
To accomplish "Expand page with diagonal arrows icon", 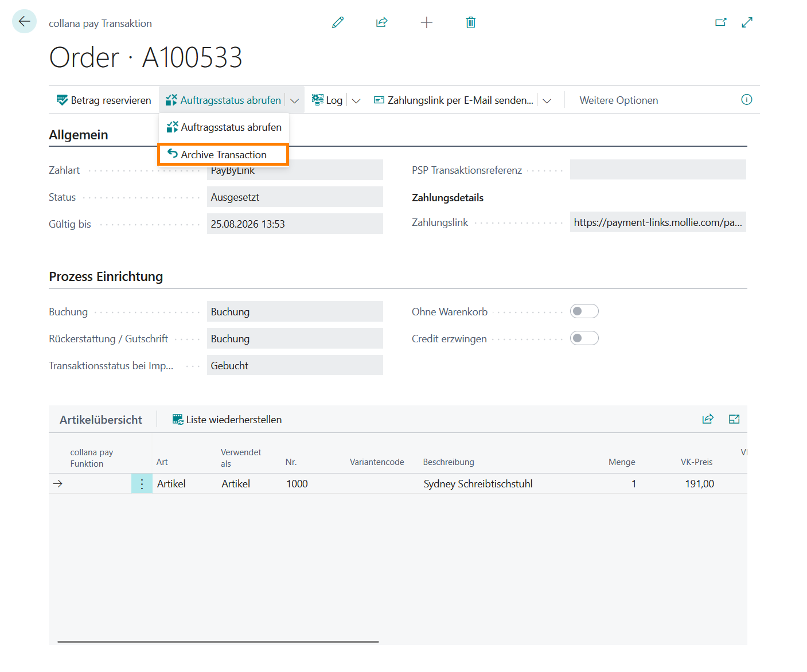I will click(x=747, y=22).
